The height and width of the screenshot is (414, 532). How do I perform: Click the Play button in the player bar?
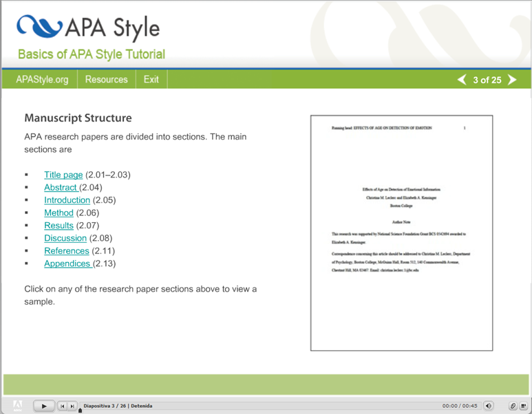pos(44,406)
